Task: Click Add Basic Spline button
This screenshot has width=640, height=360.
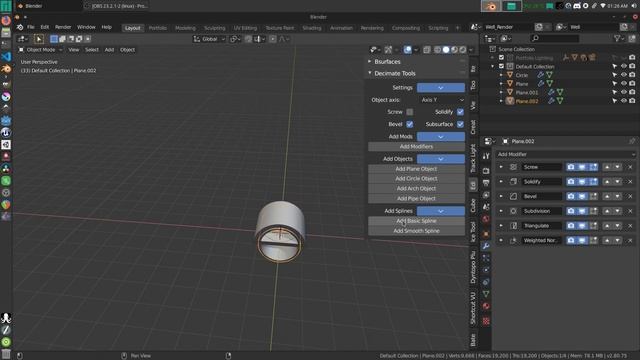Action: 416,221
